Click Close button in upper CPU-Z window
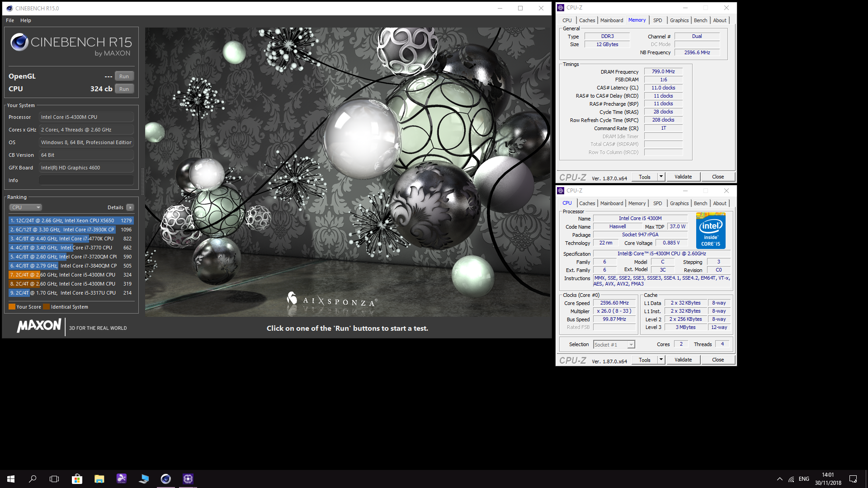The height and width of the screenshot is (488, 868). [718, 177]
